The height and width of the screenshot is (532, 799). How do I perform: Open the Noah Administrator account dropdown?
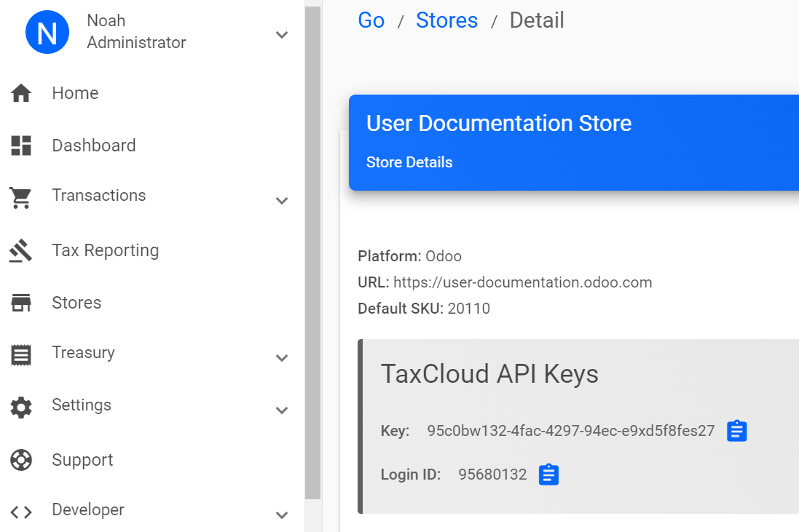coord(282,34)
